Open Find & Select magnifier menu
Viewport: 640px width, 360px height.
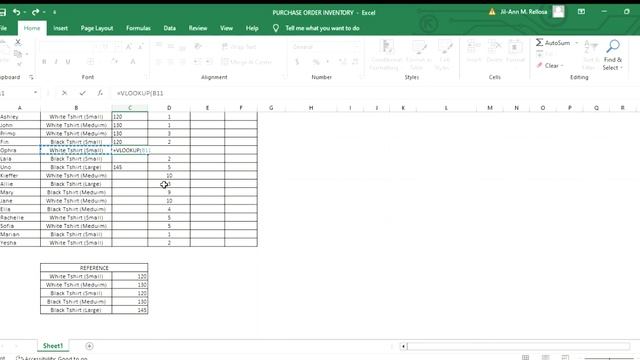click(613, 55)
